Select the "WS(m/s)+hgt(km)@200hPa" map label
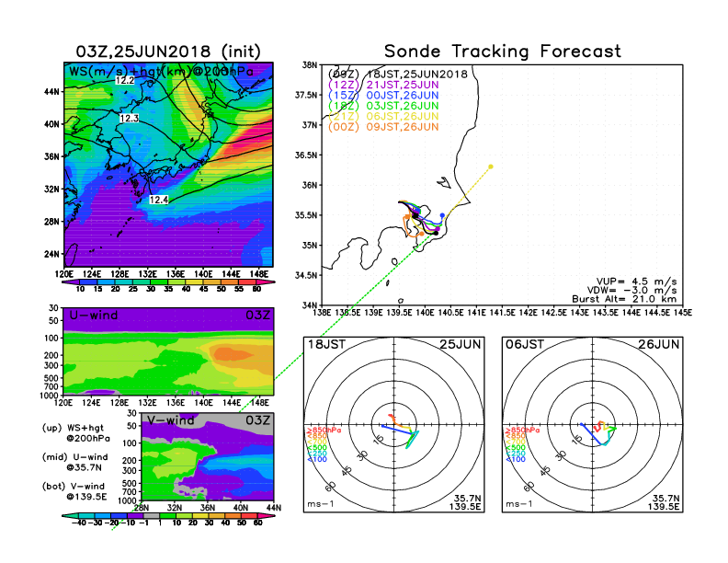 pos(161,72)
